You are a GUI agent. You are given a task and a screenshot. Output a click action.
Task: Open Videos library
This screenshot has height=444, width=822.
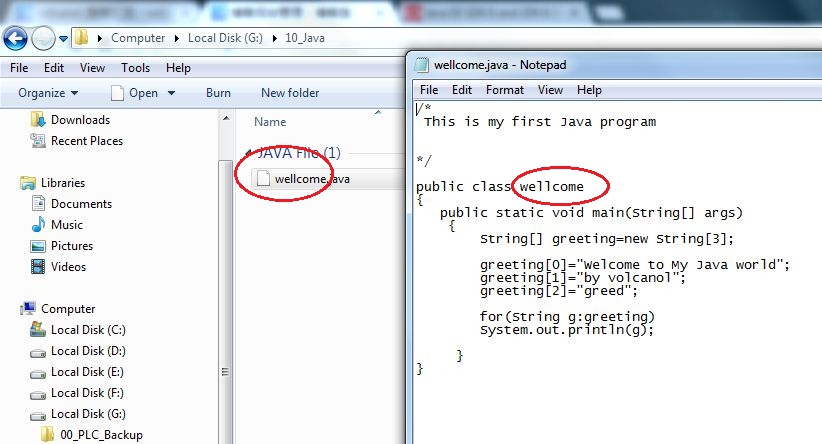pyautogui.click(x=68, y=267)
